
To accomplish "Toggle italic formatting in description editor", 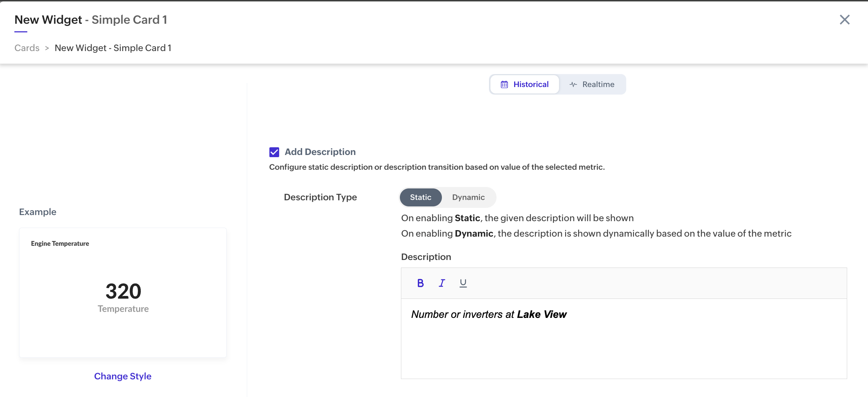I will 442,283.
